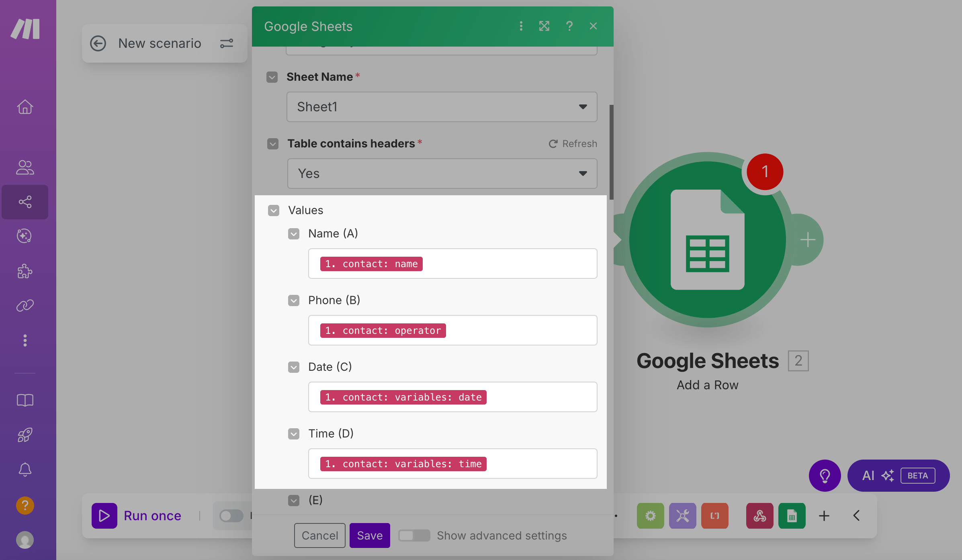Screen dimensions: 962x560
Task: Click the Refresh link
Action: click(x=573, y=144)
